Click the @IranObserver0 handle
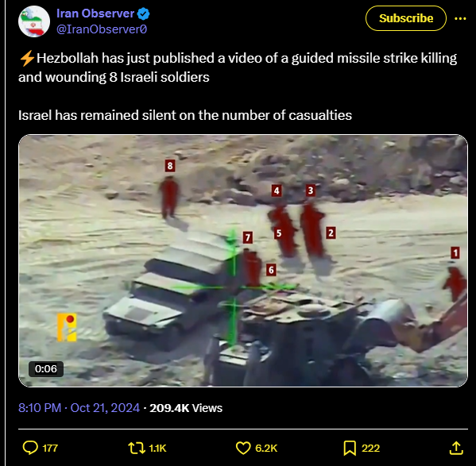 click(102, 29)
